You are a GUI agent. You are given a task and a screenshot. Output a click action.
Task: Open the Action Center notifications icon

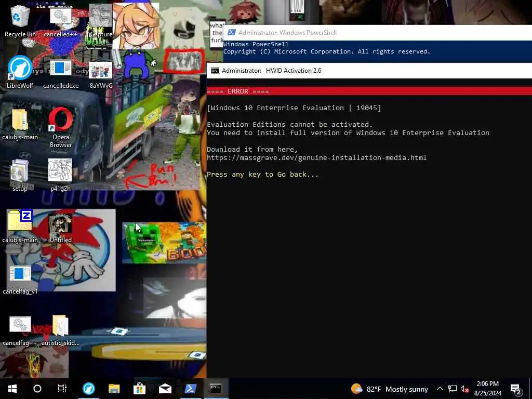coord(516,389)
